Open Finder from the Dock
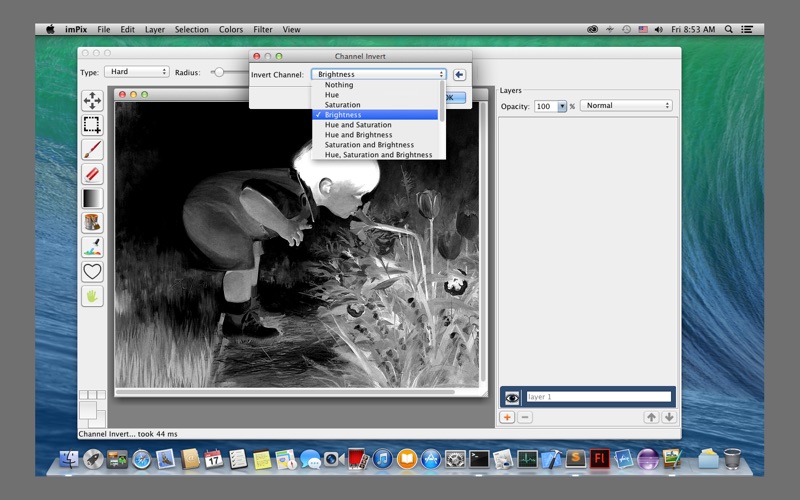 [x=69, y=459]
